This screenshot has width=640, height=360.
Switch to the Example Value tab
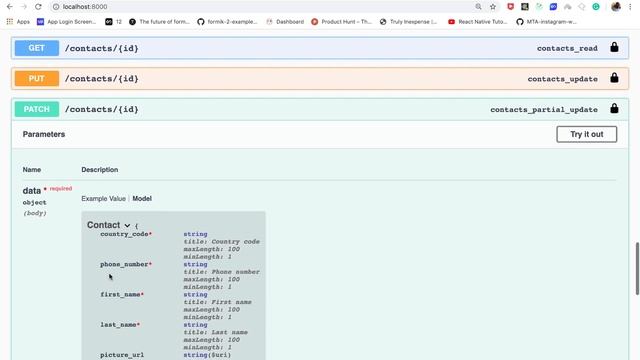click(103, 198)
